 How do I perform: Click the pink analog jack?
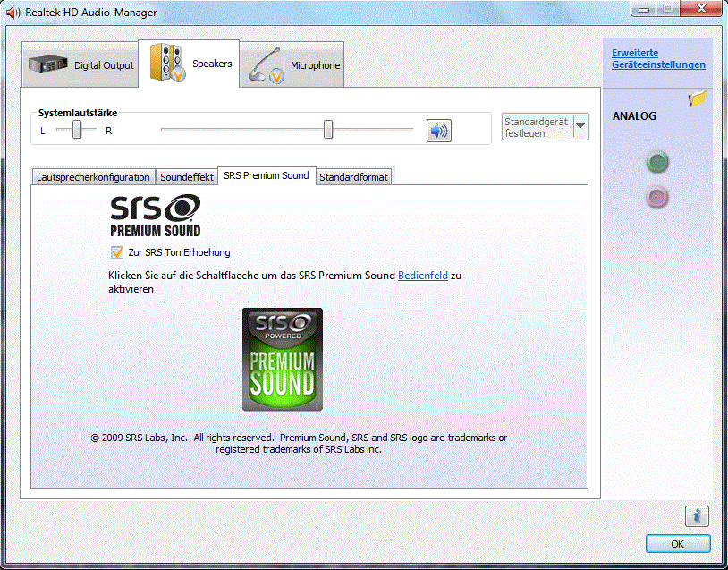[657, 197]
